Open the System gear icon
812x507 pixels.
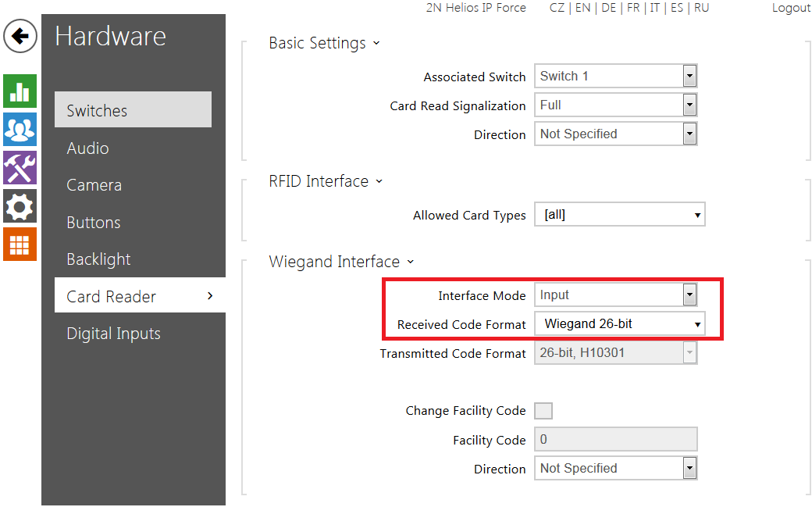coord(20,206)
